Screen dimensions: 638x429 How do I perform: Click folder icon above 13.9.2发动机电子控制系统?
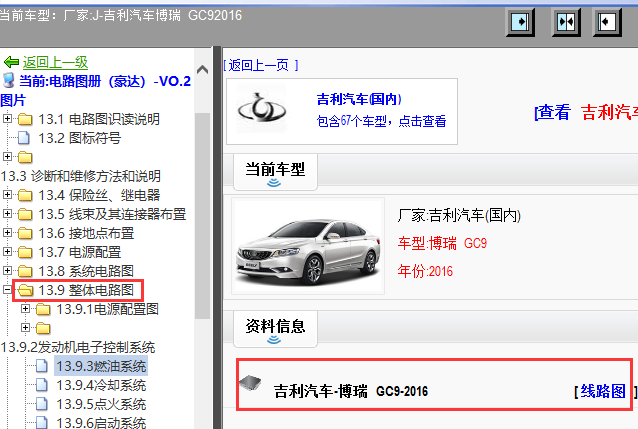43,328
